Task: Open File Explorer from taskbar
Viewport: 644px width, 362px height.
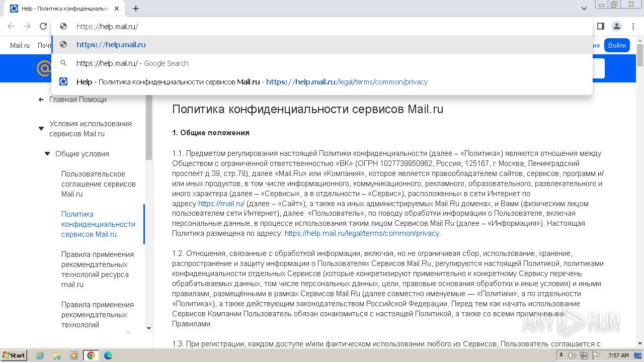Action: [57, 355]
